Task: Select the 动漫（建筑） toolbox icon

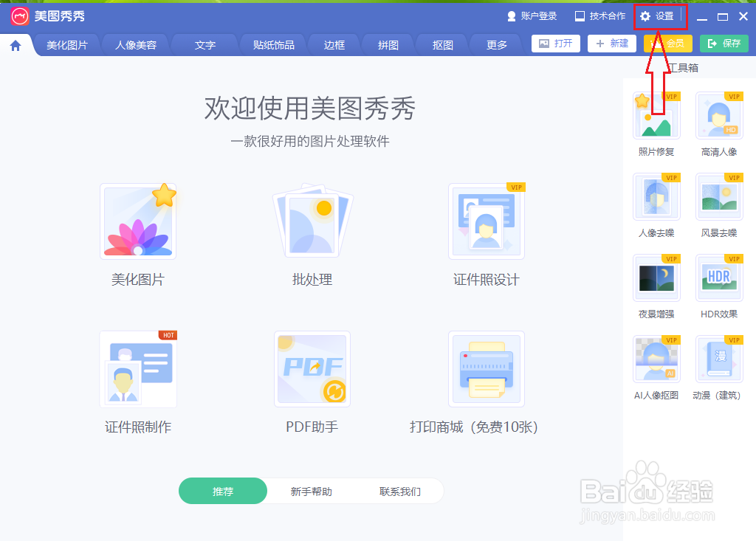Action: (719, 359)
